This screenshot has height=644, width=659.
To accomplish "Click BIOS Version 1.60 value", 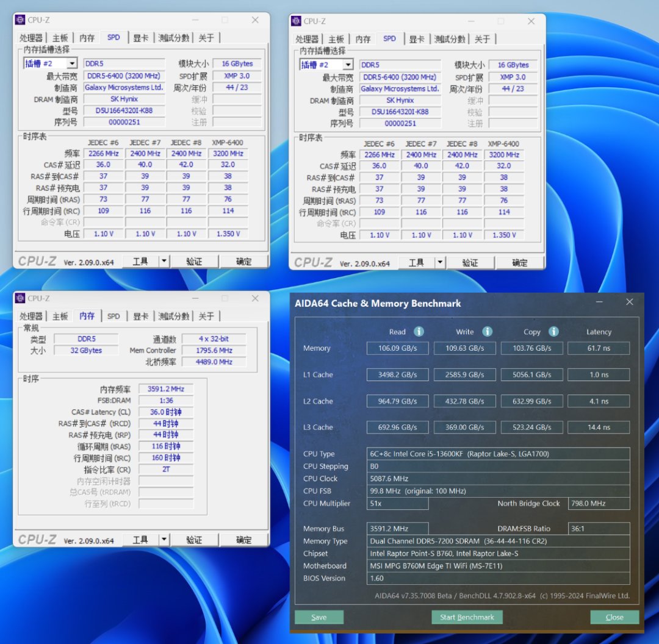I will click(498, 578).
